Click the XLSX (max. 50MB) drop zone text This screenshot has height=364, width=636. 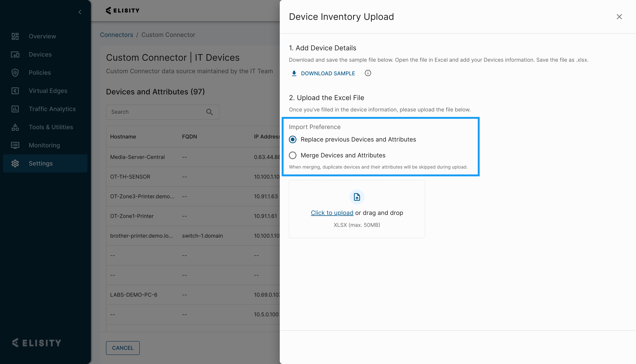(x=357, y=225)
